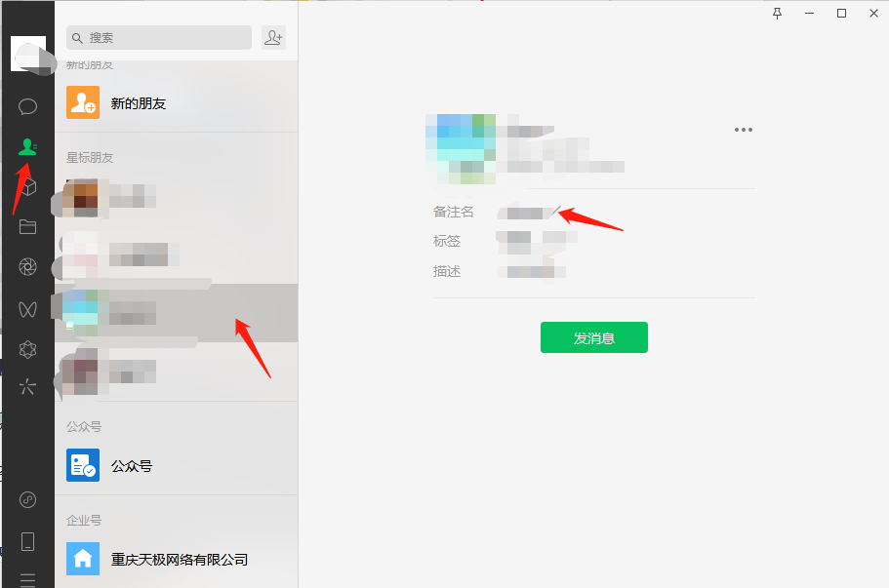Screen dimensions: 889x588
Task: Open the three-dot more options menu
Action: pyautogui.click(x=744, y=130)
